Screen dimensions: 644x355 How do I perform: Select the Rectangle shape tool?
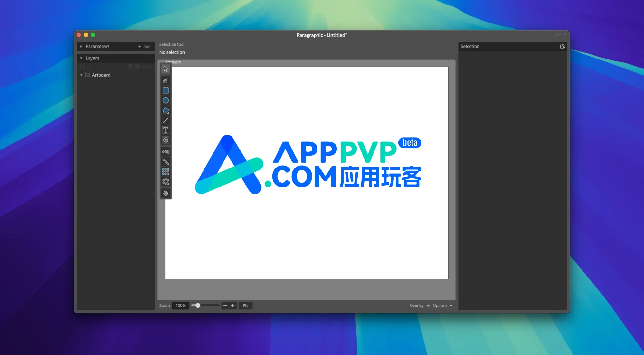click(x=166, y=91)
